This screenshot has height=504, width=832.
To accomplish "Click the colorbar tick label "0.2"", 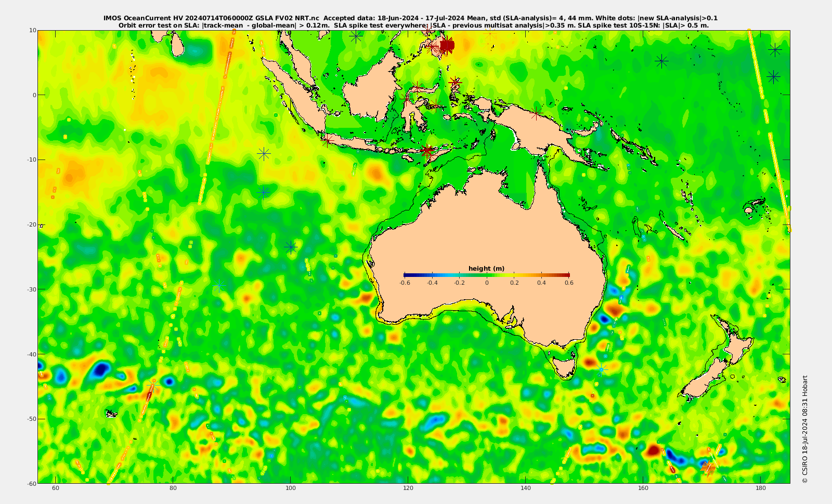I will pyautogui.click(x=514, y=283).
